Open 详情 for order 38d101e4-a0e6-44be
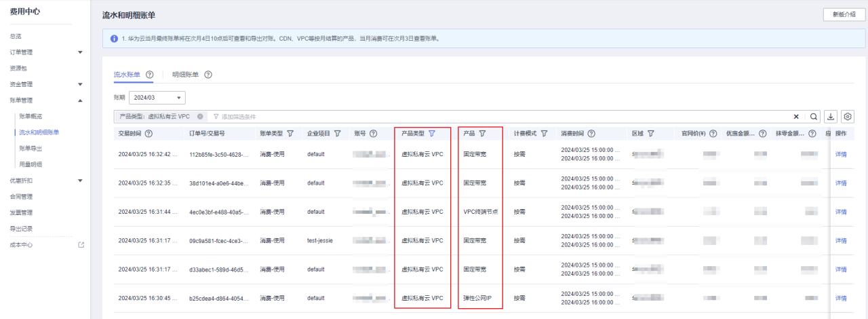 click(x=841, y=183)
